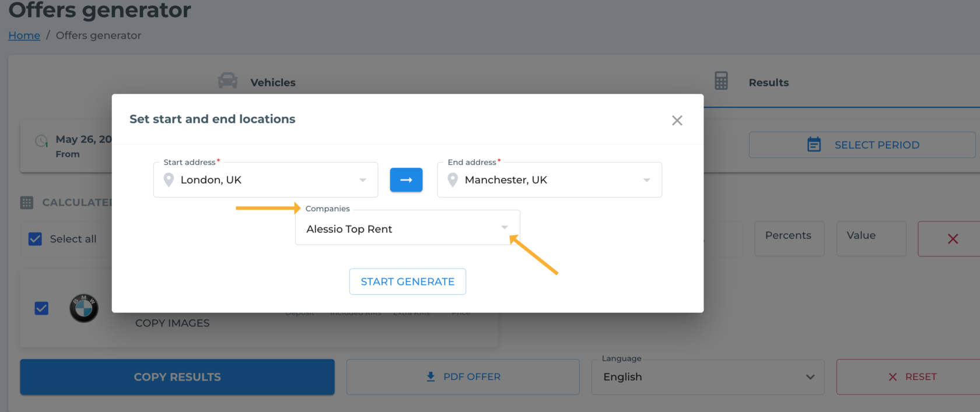
Task: Click the car icon on Vehicles tab
Action: click(x=228, y=80)
